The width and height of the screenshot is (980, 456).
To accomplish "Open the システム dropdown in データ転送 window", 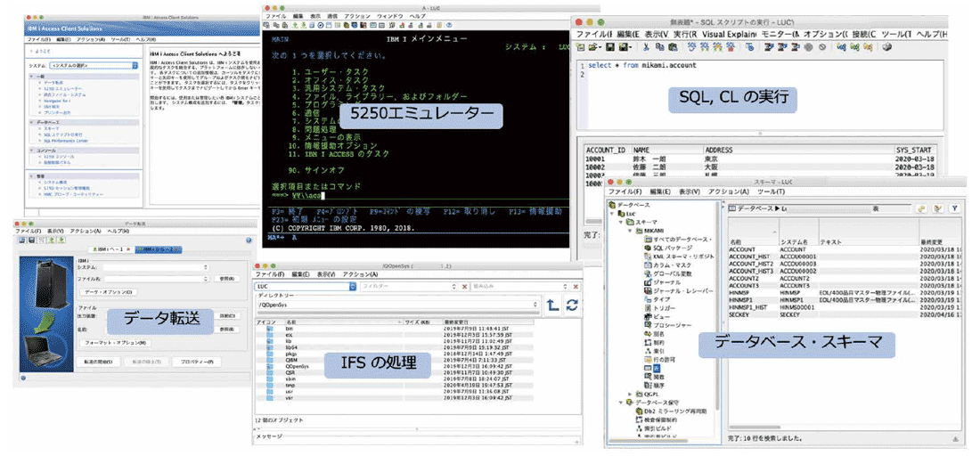I will coord(207,267).
